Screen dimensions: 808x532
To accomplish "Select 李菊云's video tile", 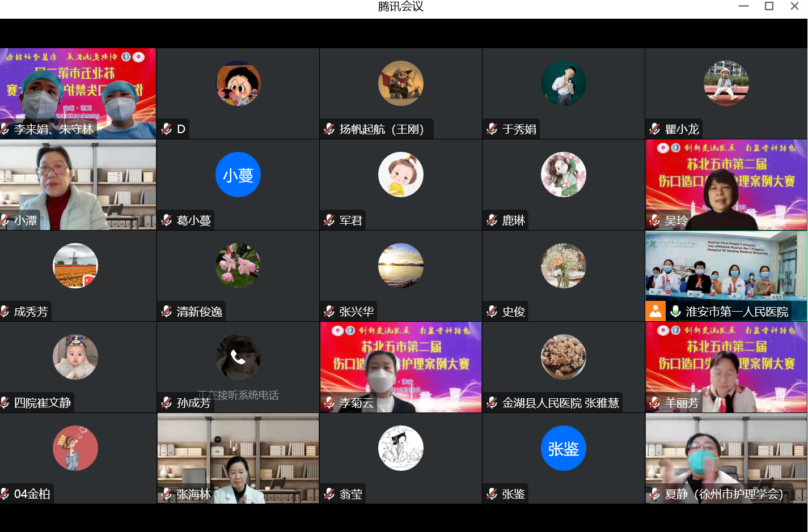I will (400, 367).
